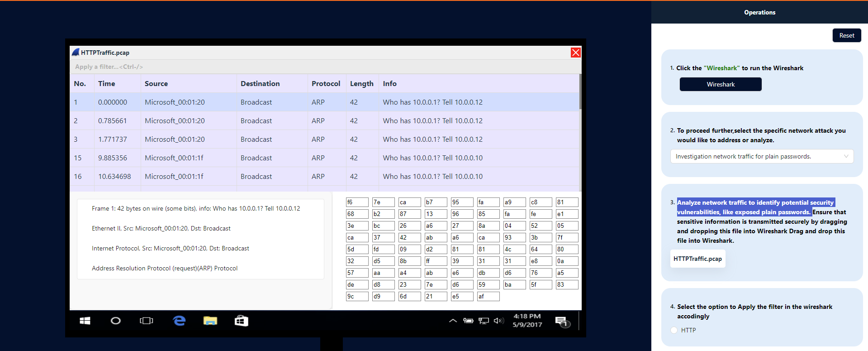
Task: Click the network icon in system tray
Action: point(484,321)
